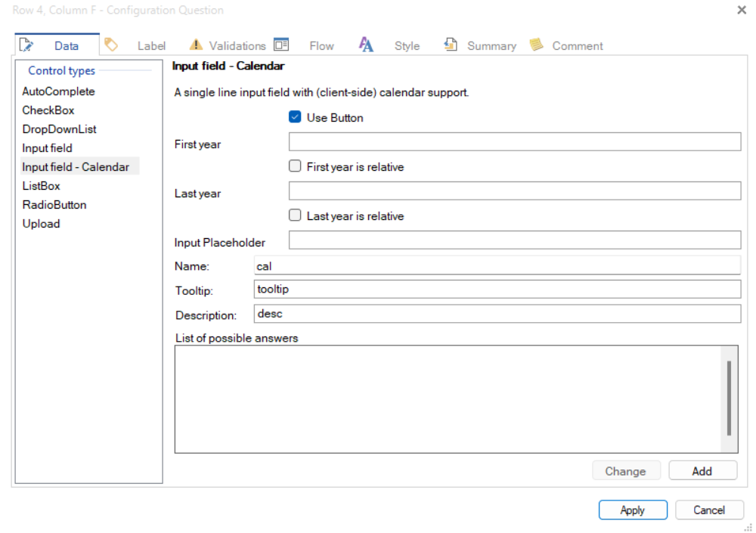This screenshot has width=756, height=533.
Task: Click the Comment tab note icon
Action: pyautogui.click(x=536, y=45)
